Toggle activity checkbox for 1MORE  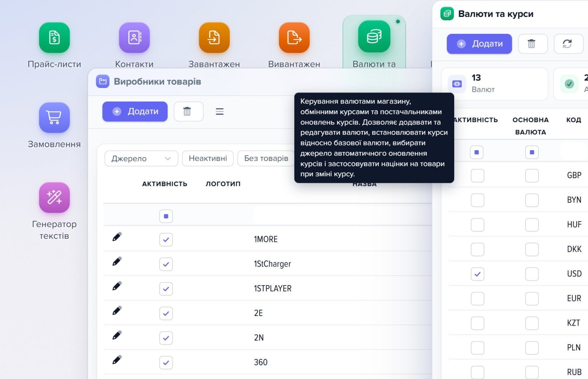(x=166, y=240)
